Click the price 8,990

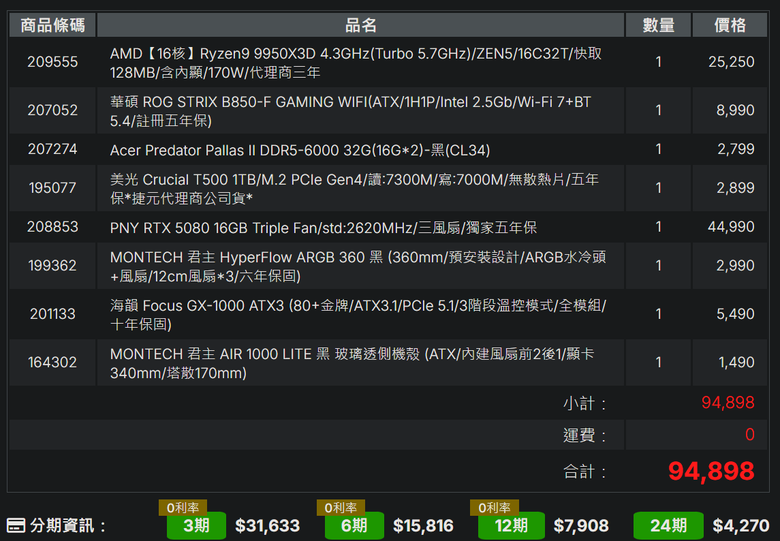[x=735, y=110]
